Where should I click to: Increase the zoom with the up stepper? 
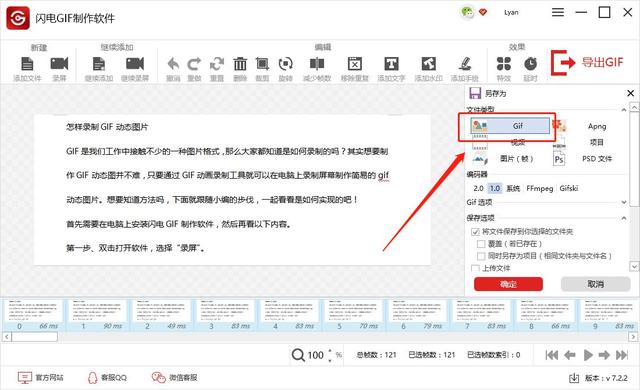tap(330, 351)
